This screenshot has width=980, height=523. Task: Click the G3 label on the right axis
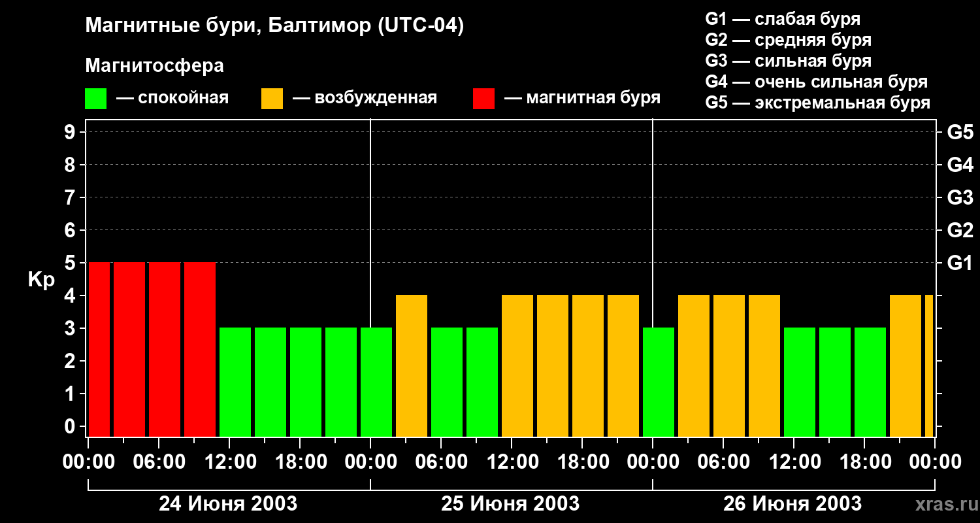coord(960,197)
